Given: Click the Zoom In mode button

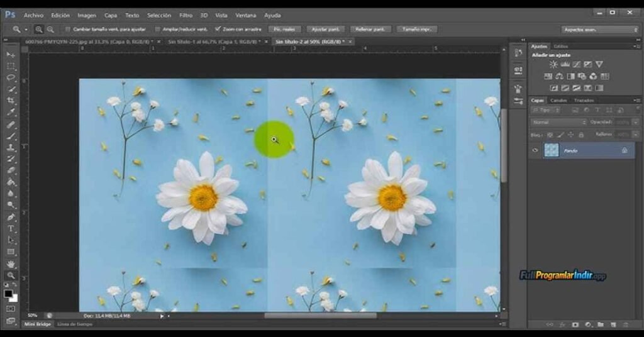Looking at the screenshot, I should [x=38, y=30].
